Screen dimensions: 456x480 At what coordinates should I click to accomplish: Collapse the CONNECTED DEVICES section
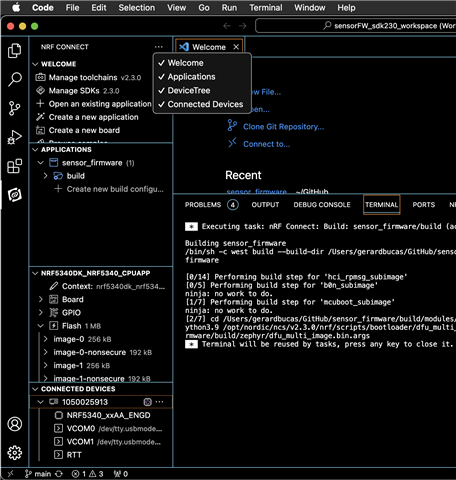point(35,389)
